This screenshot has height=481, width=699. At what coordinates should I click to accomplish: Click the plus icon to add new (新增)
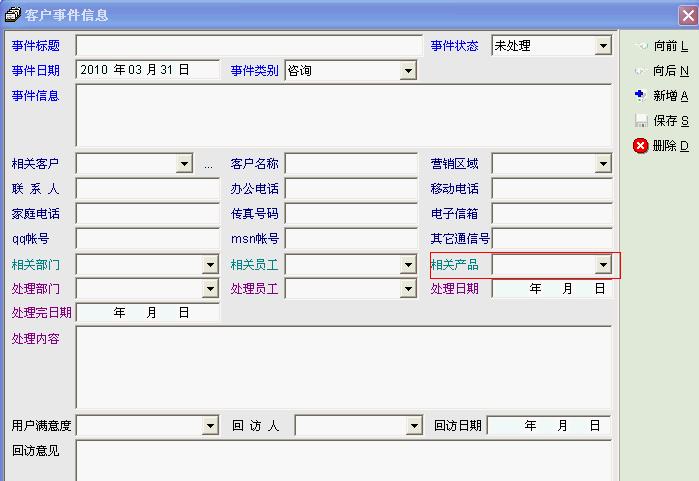641,96
